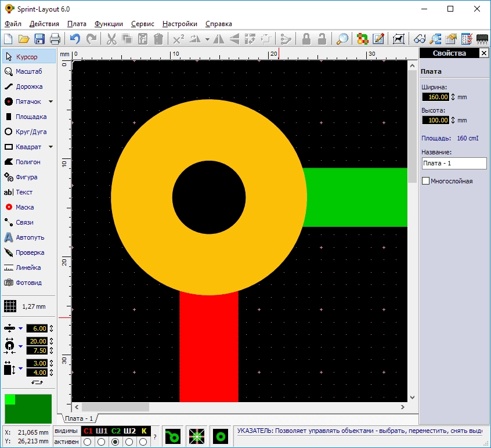Undo the last action
Viewport: 491px width, 448px height.
tap(75, 39)
